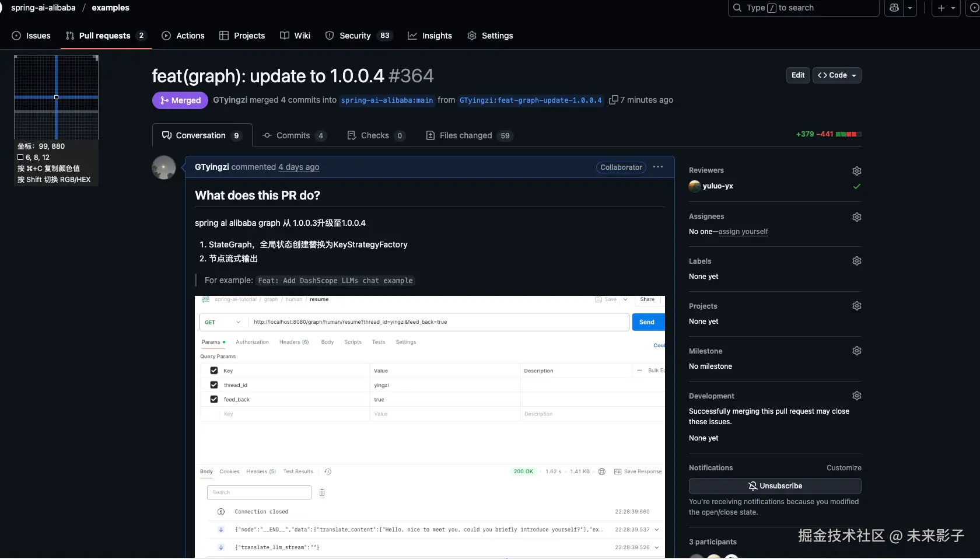View repository Insights
The image size is (980, 559).
(x=430, y=36)
